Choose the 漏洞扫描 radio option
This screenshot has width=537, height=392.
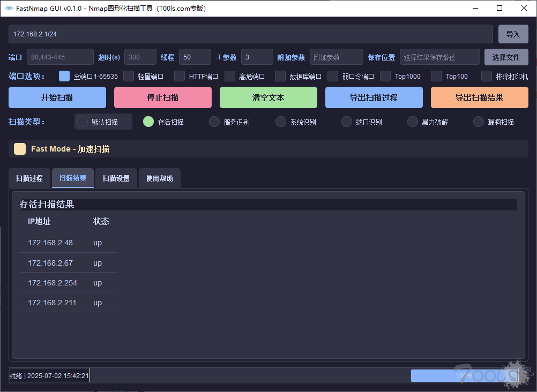click(x=479, y=122)
